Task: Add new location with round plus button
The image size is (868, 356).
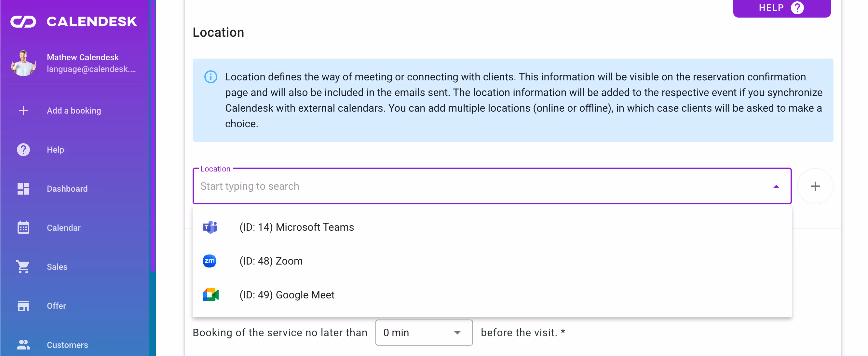Action: [x=815, y=186]
